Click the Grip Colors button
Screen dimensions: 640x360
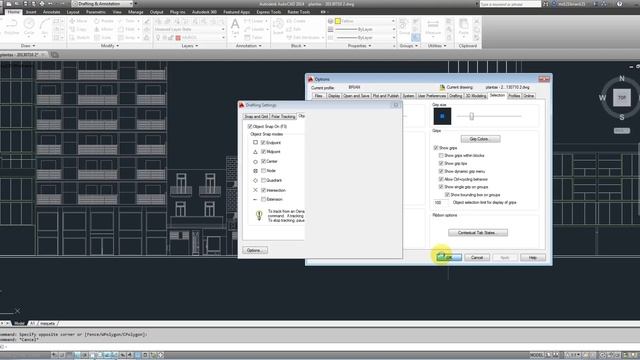pos(480,139)
